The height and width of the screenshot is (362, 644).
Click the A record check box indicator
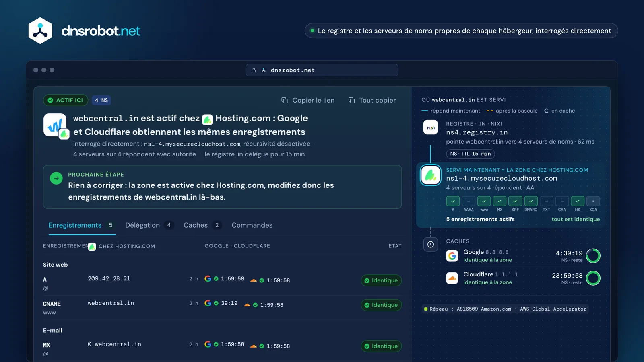[453, 201]
